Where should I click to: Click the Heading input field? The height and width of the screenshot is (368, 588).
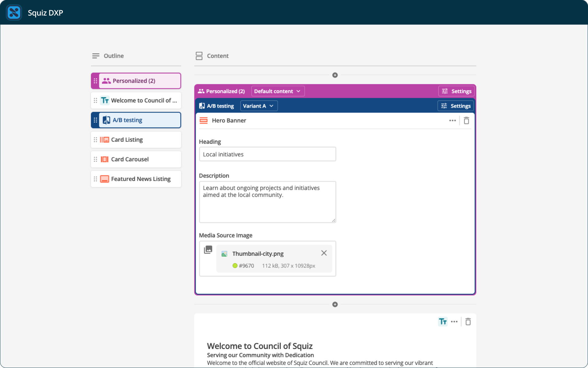click(267, 154)
